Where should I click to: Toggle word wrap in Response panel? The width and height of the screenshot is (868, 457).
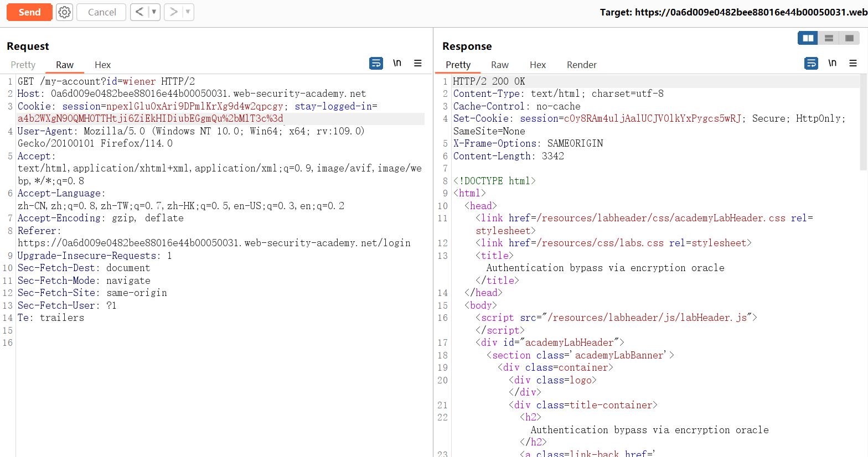pos(811,64)
